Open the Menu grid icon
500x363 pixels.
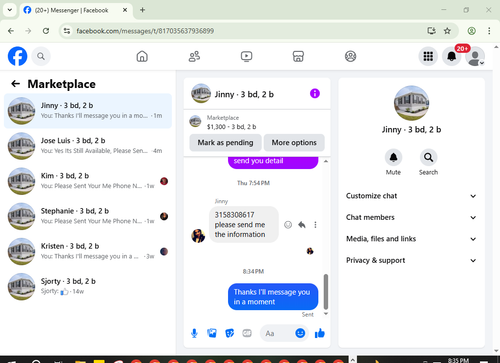point(428,56)
